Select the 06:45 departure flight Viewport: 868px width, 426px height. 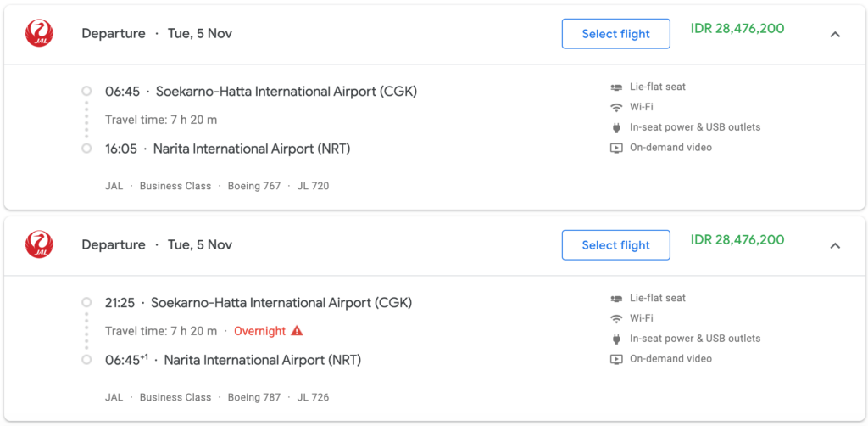click(615, 34)
